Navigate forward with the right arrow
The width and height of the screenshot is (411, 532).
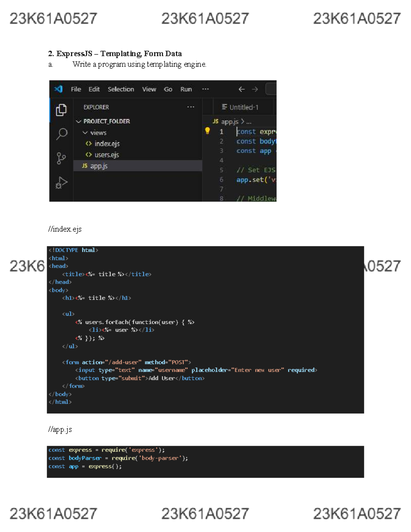tap(255, 89)
